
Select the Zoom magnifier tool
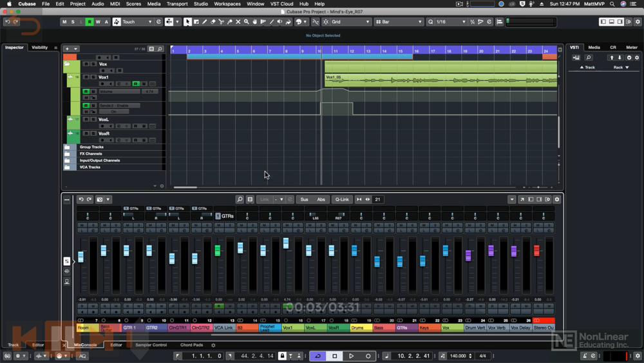coord(247,22)
